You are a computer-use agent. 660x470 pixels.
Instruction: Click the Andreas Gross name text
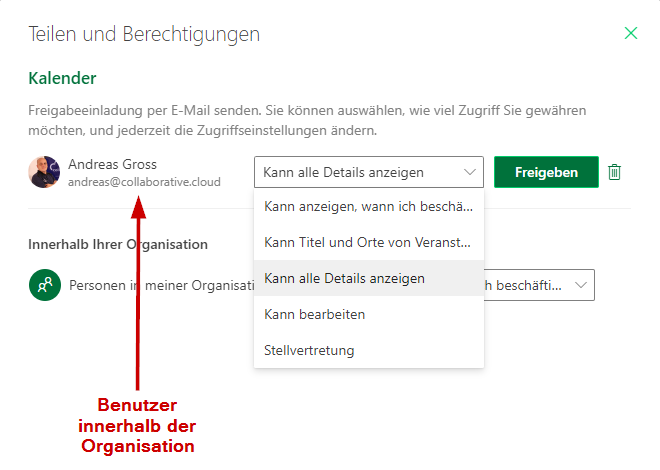(x=112, y=164)
